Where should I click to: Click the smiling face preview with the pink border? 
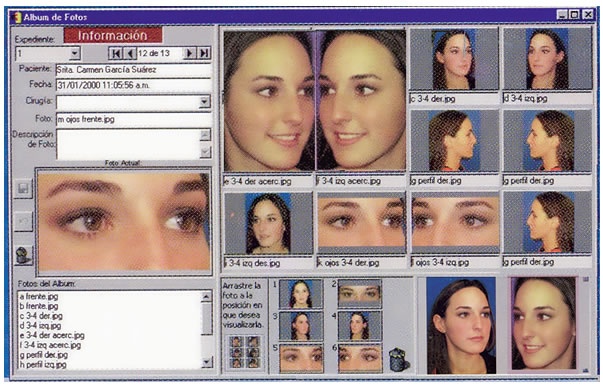(x=543, y=324)
